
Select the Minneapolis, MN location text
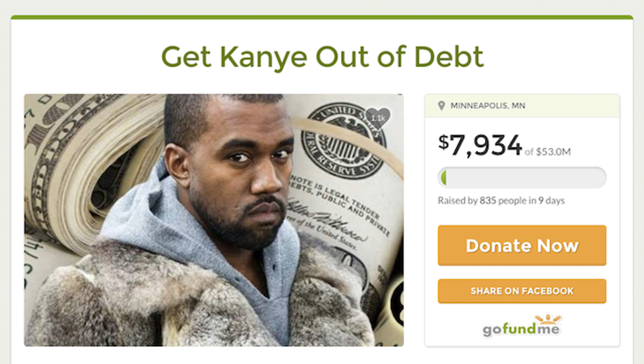488,106
